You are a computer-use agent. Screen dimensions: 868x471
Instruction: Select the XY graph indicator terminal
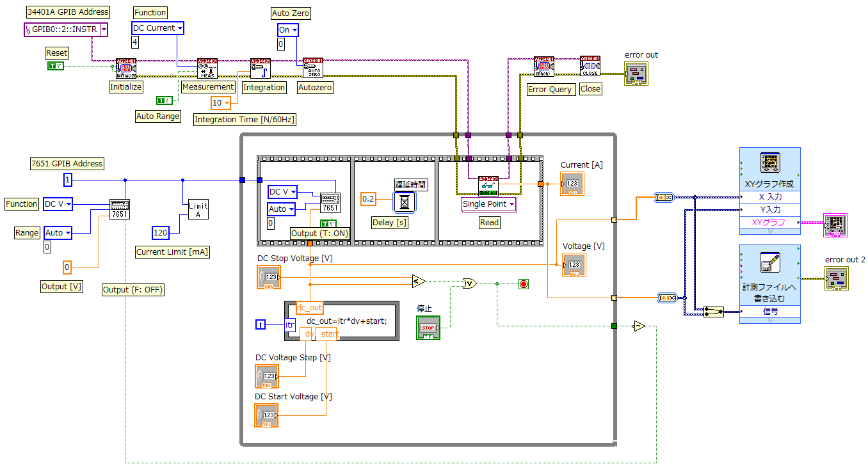(834, 225)
